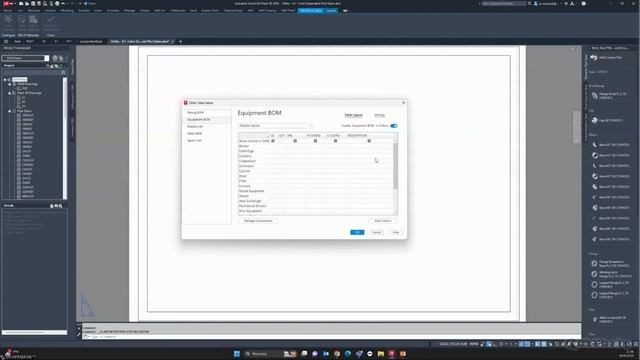
Task: Click Project Manager tree vertical scrollbar
Action: 64,138
